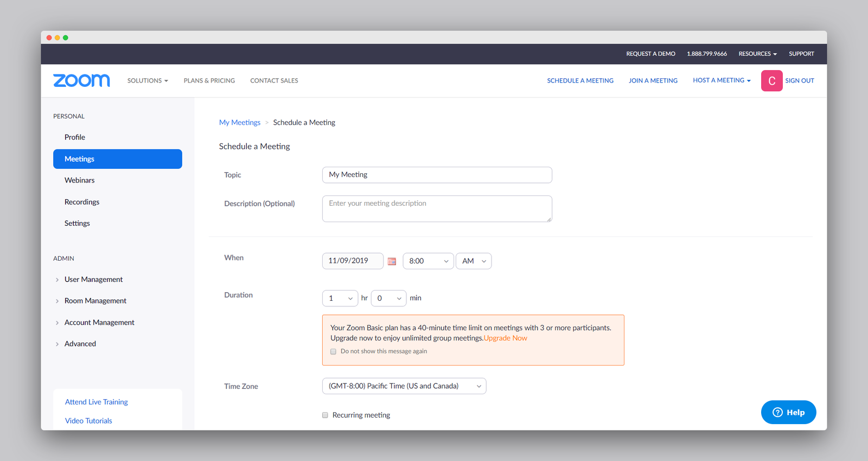The image size is (868, 461).
Task: Click the meeting description text area
Action: (437, 209)
